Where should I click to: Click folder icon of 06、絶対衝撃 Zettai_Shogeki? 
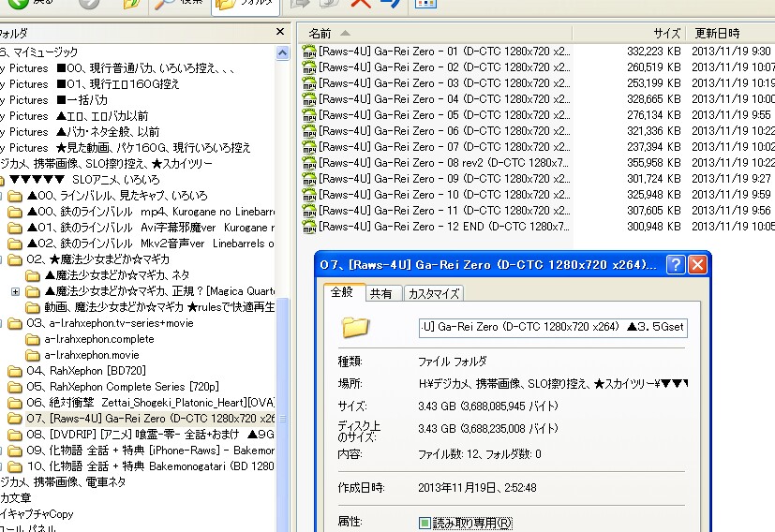click(x=15, y=403)
